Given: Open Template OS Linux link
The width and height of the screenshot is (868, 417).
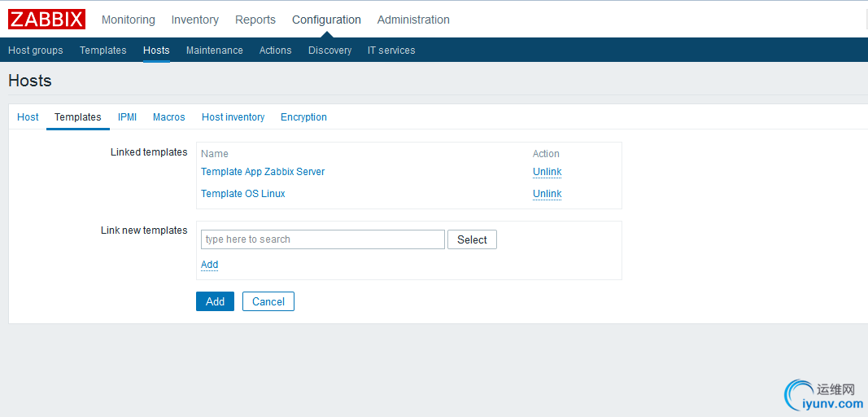Looking at the screenshot, I should 243,194.
